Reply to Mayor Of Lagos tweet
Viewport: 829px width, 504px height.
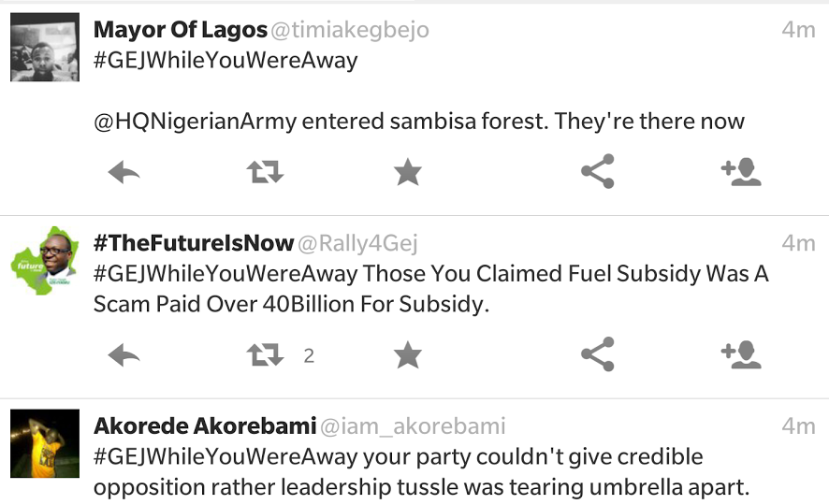pyautogui.click(x=124, y=172)
